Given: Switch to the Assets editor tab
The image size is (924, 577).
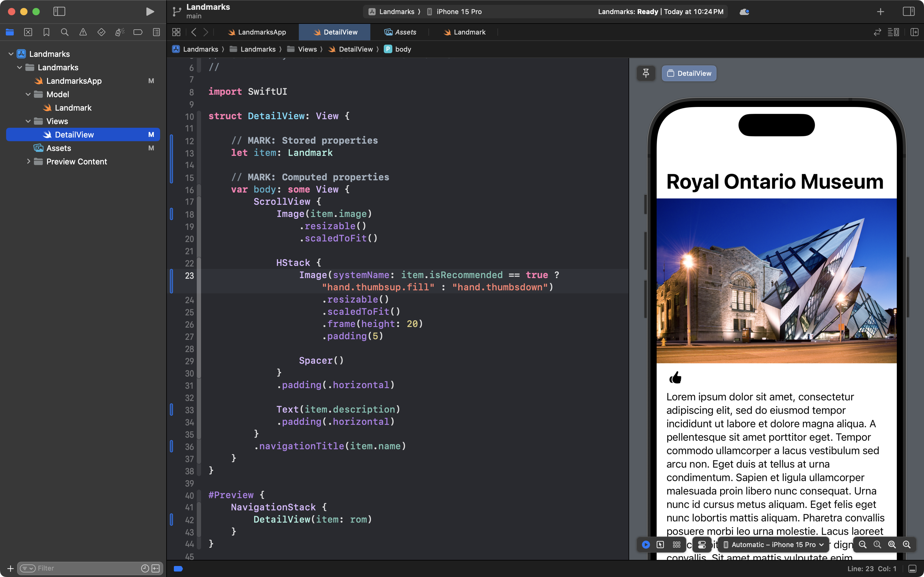Looking at the screenshot, I should point(400,32).
